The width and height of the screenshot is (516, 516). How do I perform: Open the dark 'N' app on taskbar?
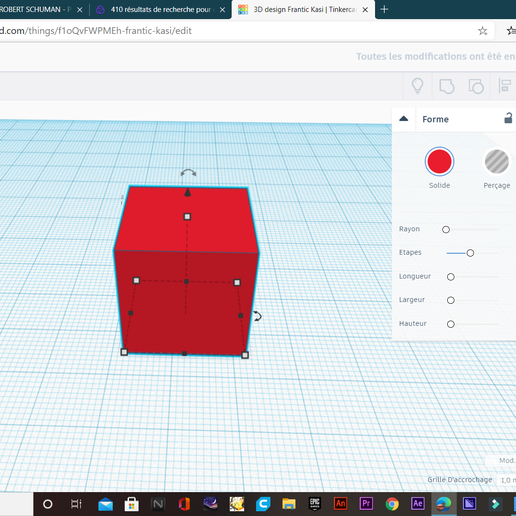[x=158, y=504]
